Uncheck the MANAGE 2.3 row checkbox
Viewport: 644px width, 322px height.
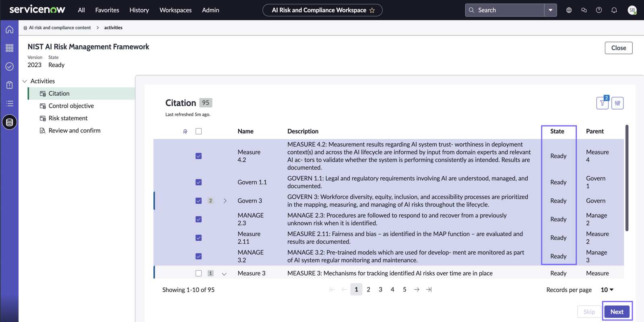click(x=198, y=219)
